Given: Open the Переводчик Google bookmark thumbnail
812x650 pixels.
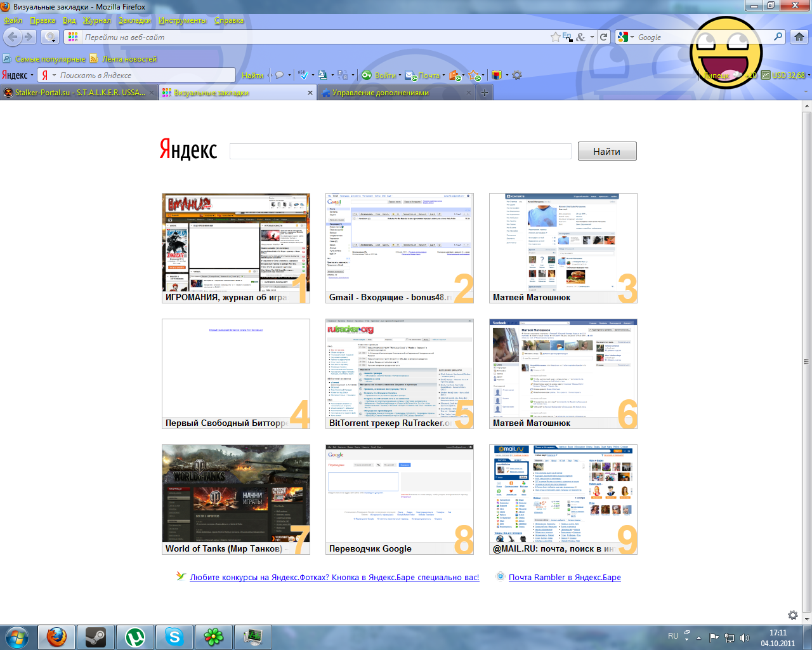Looking at the screenshot, I should point(400,500).
